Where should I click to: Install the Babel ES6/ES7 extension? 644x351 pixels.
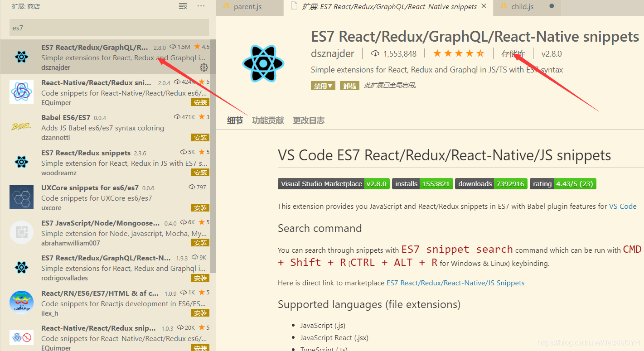(200, 138)
